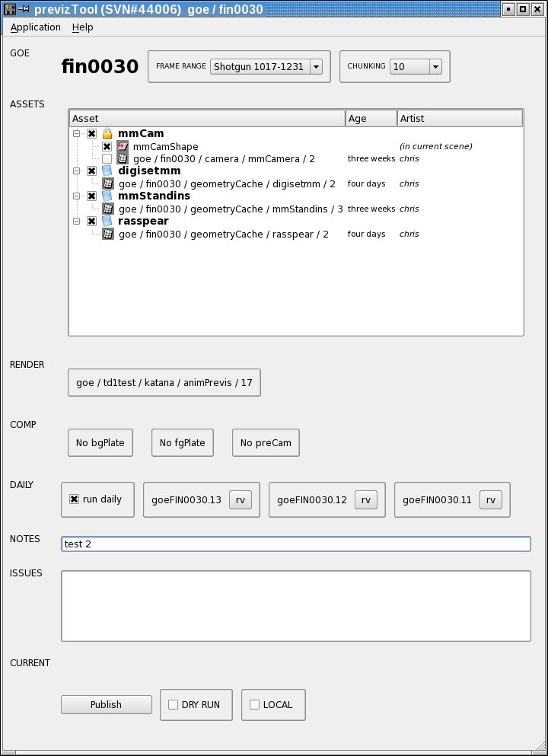Screen dimensions: 548x756
Task: Click inside the ISSUES text area
Action: [296, 606]
